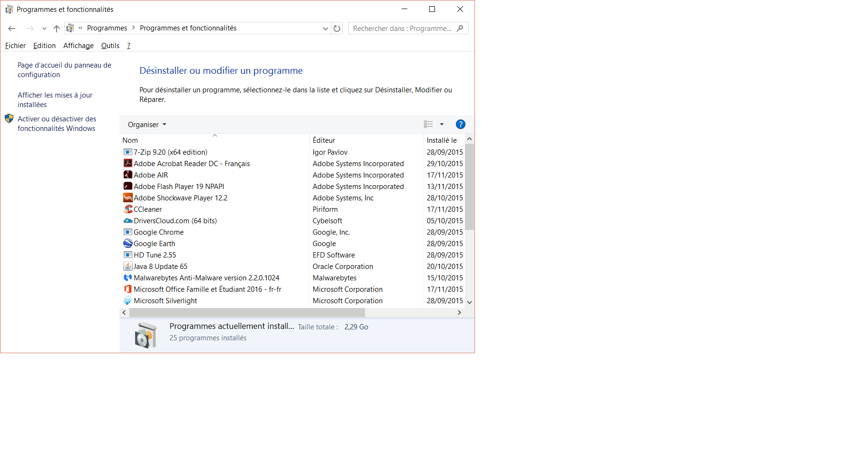Click the Microsoft Silverlight icon
The image size is (868, 466).
click(x=128, y=300)
